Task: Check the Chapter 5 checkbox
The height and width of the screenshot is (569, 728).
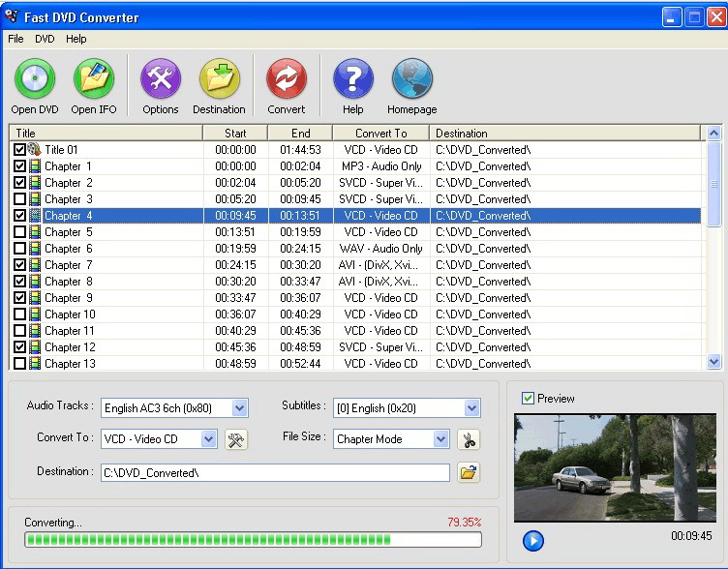Action: [20, 232]
